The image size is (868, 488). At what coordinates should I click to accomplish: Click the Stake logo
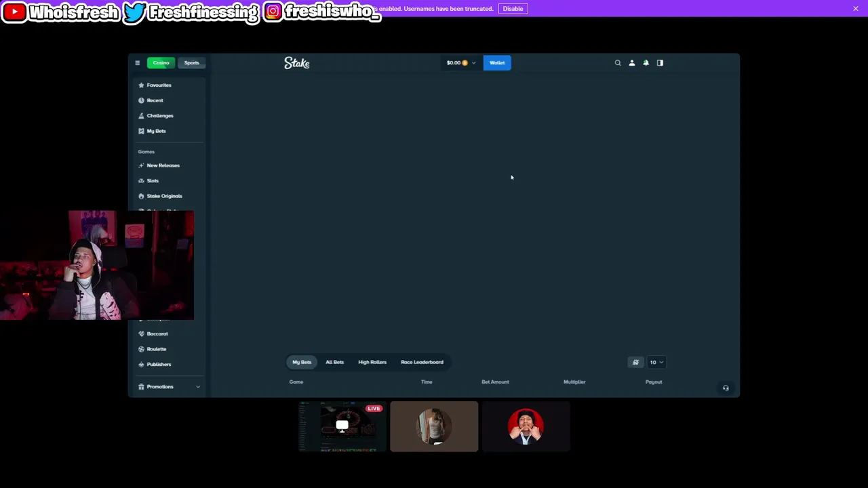point(296,63)
